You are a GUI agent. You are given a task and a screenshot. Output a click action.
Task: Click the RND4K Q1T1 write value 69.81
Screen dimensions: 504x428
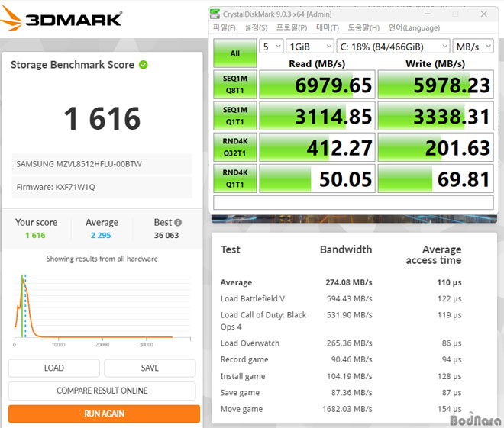[435, 179]
